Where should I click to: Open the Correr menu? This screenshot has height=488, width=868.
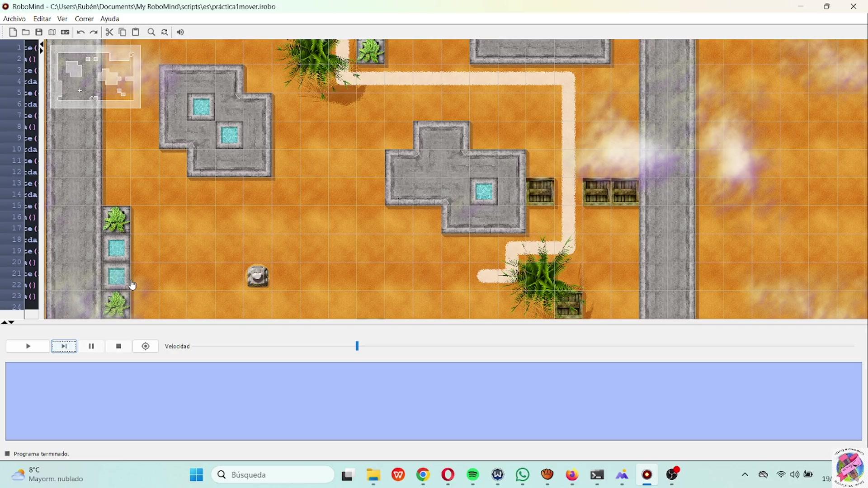click(x=84, y=19)
